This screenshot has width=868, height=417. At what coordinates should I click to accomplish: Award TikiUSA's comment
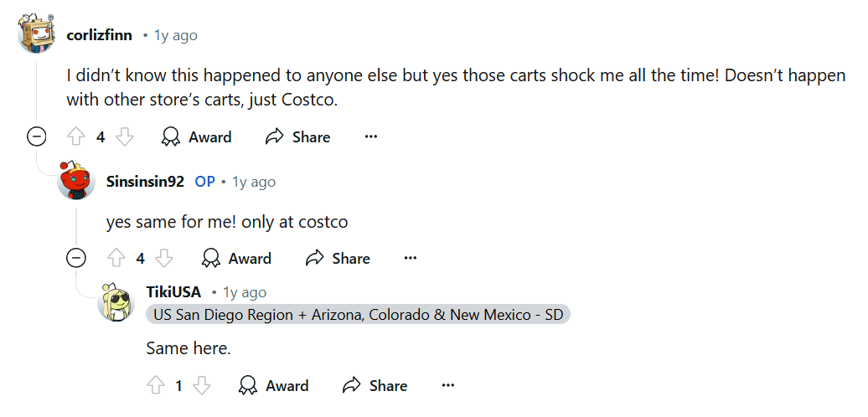273,385
